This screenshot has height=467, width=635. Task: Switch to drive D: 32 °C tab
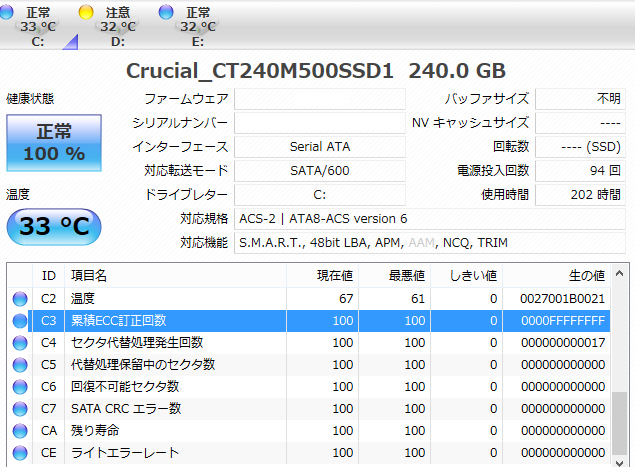coord(117,26)
